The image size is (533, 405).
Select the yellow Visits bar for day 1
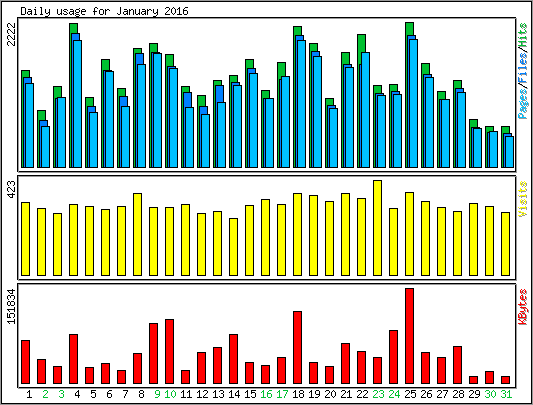tap(25, 239)
